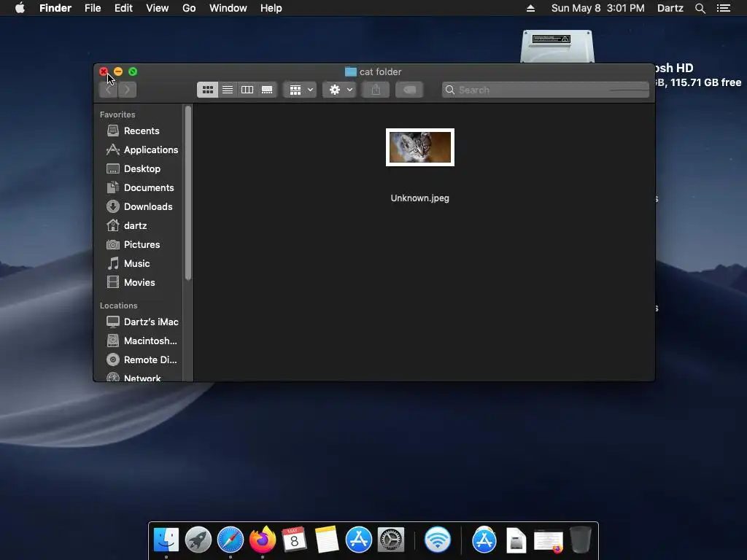The height and width of the screenshot is (560, 747).
Task: Launch Safari from the Dock
Action: (x=230, y=540)
